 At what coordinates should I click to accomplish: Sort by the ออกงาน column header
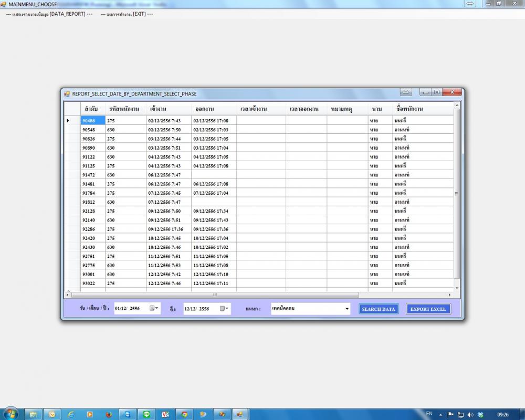[x=214, y=109]
